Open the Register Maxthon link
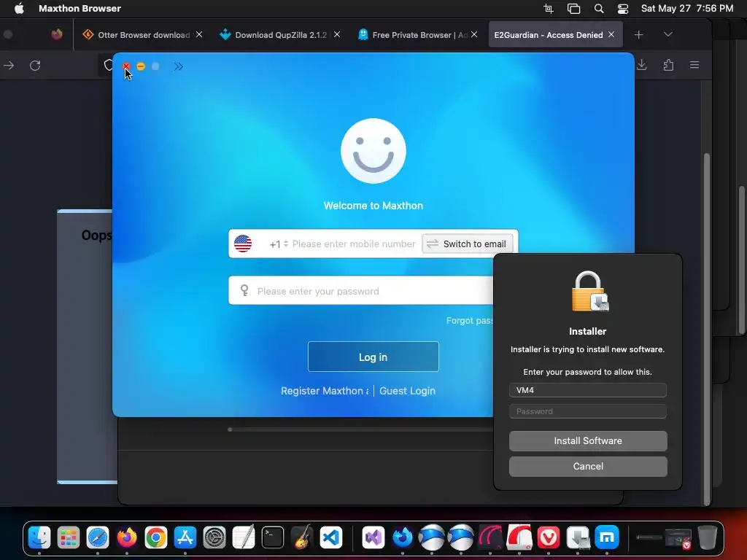The width and height of the screenshot is (747, 560). point(325,391)
